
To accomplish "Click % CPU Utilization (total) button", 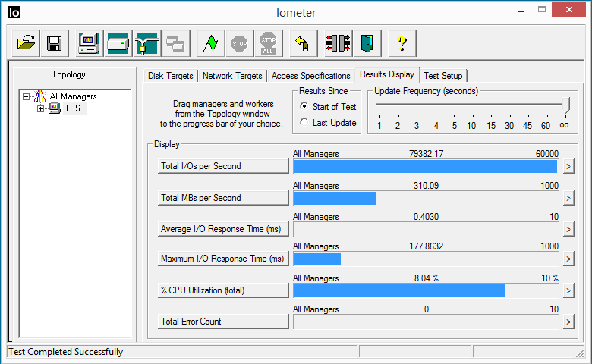I will pyautogui.click(x=223, y=290).
